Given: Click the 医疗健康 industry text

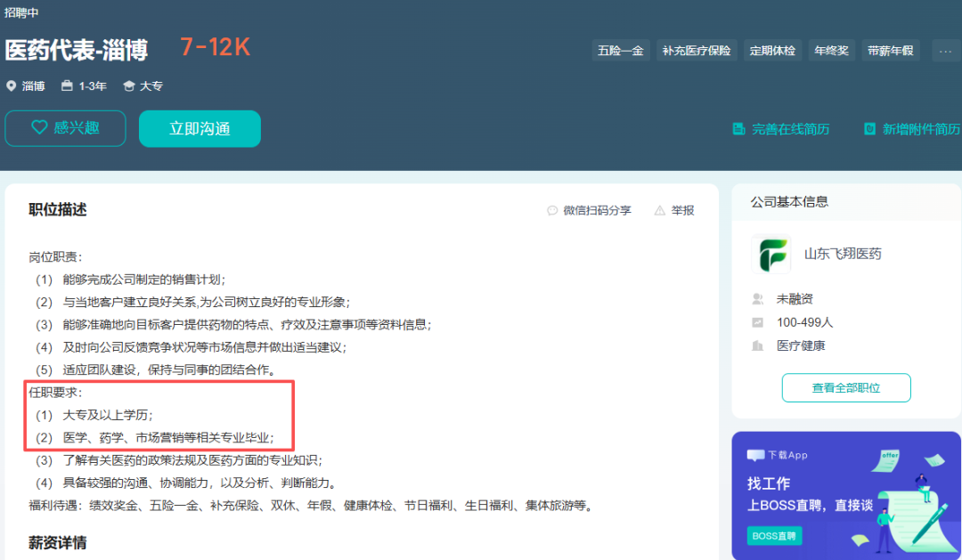Looking at the screenshot, I should (x=801, y=346).
